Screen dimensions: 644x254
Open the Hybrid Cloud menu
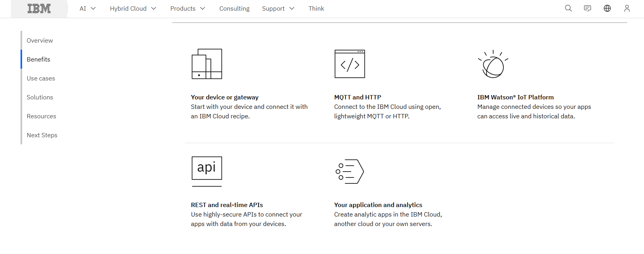coord(133,9)
